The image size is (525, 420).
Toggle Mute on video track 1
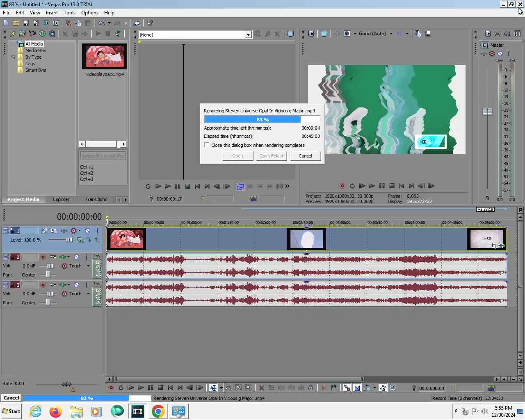pyautogui.click(x=87, y=231)
